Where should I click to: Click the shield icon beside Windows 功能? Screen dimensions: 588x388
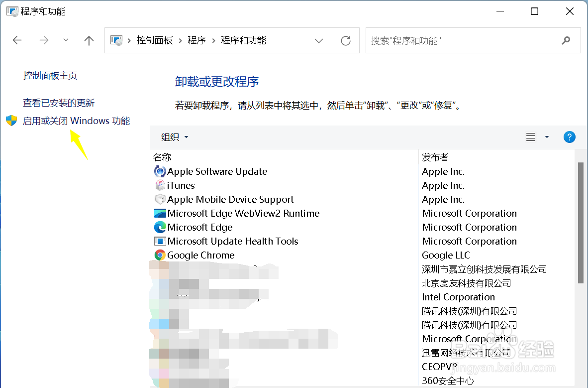click(11, 121)
